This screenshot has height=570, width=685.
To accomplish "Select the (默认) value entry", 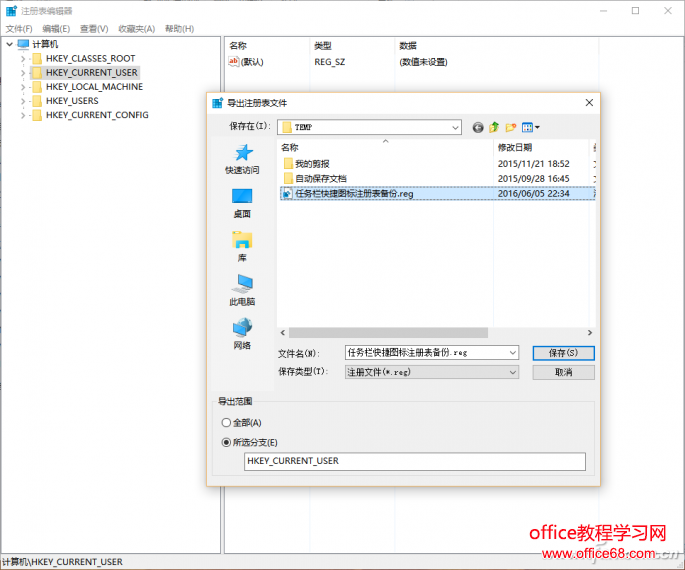I will point(246,62).
